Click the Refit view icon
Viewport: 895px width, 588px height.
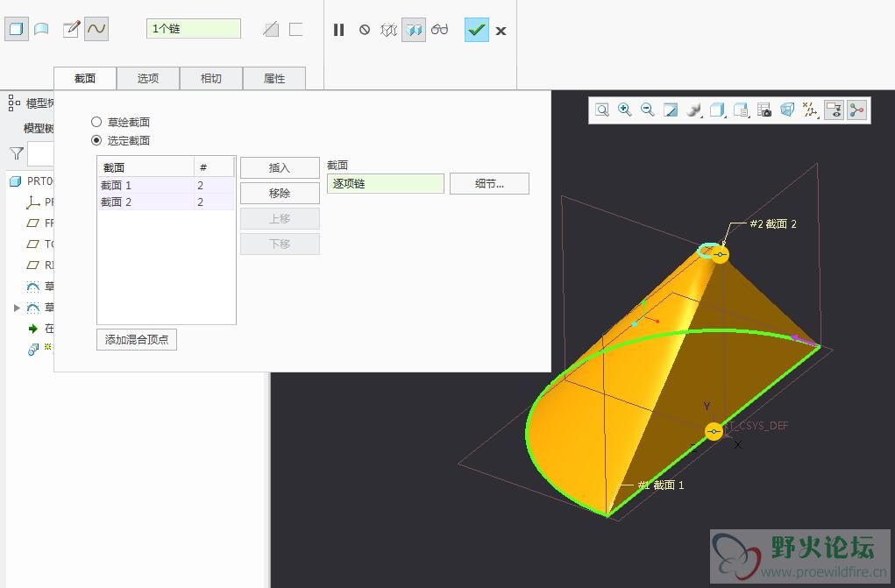(x=601, y=110)
